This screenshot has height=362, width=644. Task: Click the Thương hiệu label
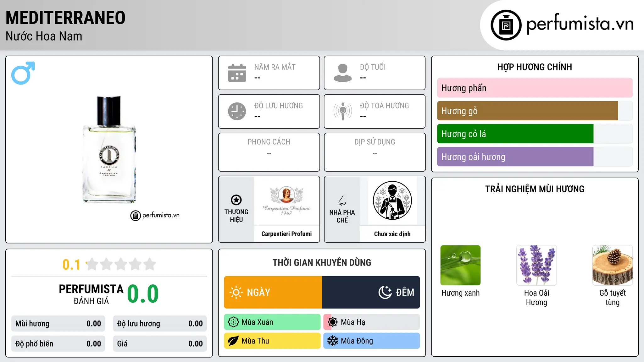[x=236, y=216]
